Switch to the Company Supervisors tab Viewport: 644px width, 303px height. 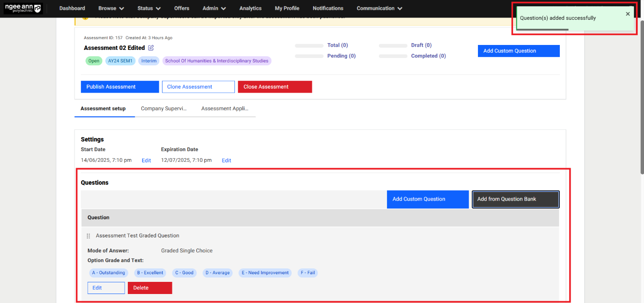tap(163, 109)
